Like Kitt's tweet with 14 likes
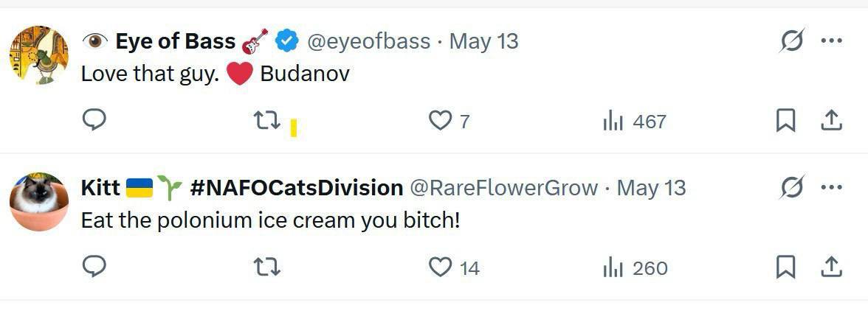 click(440, 267)
